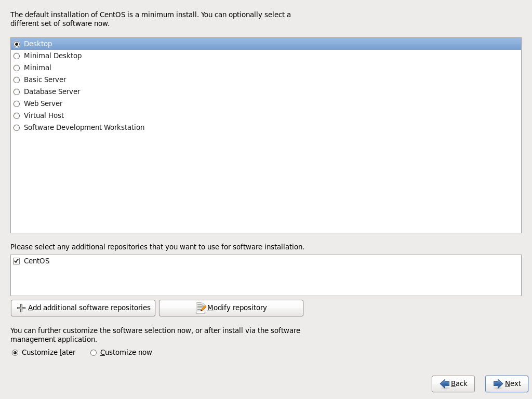The width and height of the screenshot is (532, 399).
Task: Choose Software Development Workstation option
Action: coord(16,127)
